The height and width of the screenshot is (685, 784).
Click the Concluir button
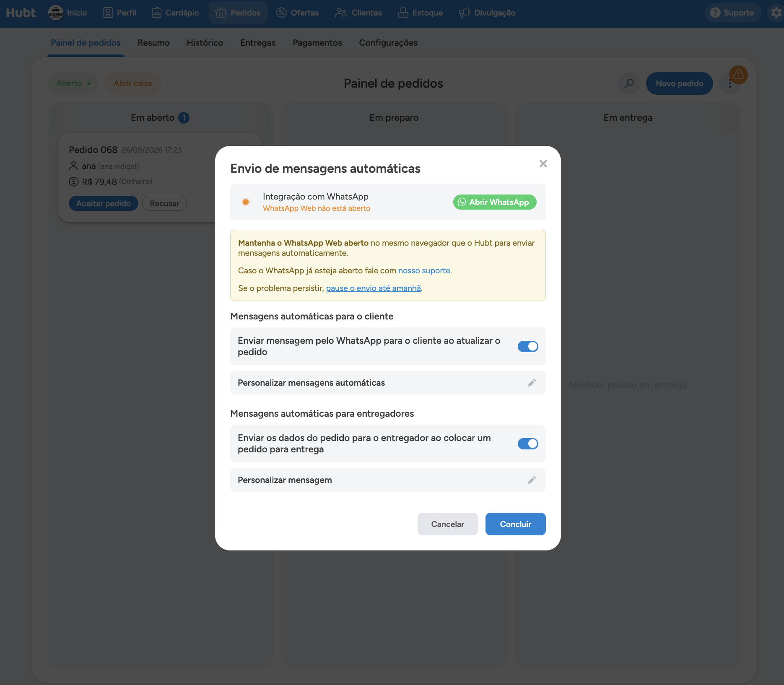coord(515,524)
